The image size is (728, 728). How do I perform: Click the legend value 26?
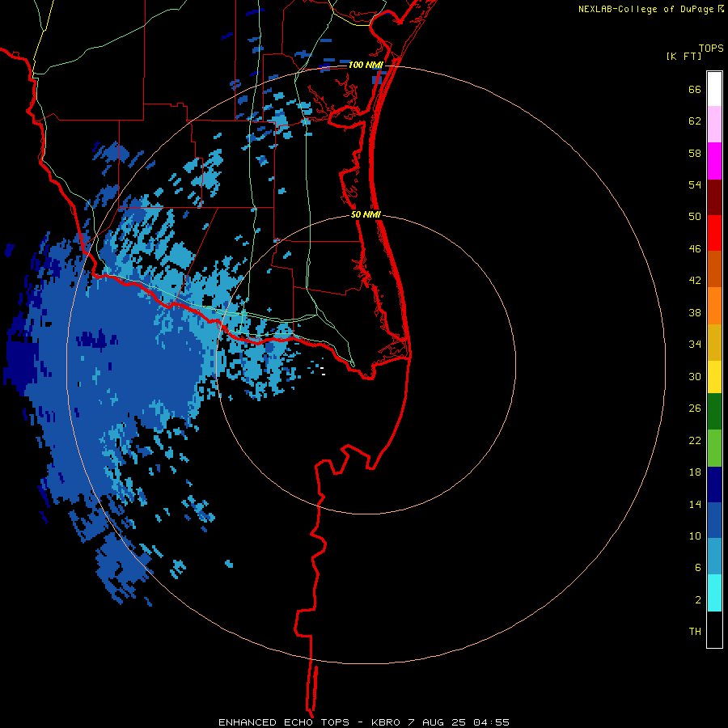click(695, 408)
